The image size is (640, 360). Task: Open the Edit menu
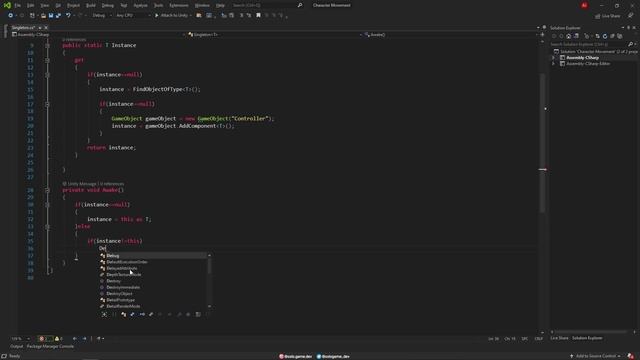tap(31, 6)
